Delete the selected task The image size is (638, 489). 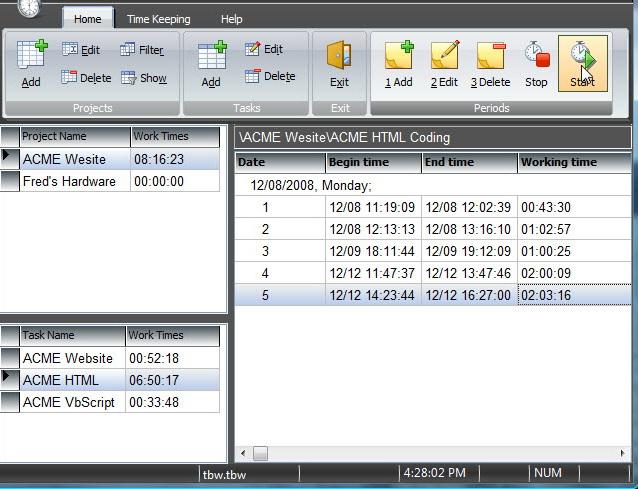coord(270,76)
